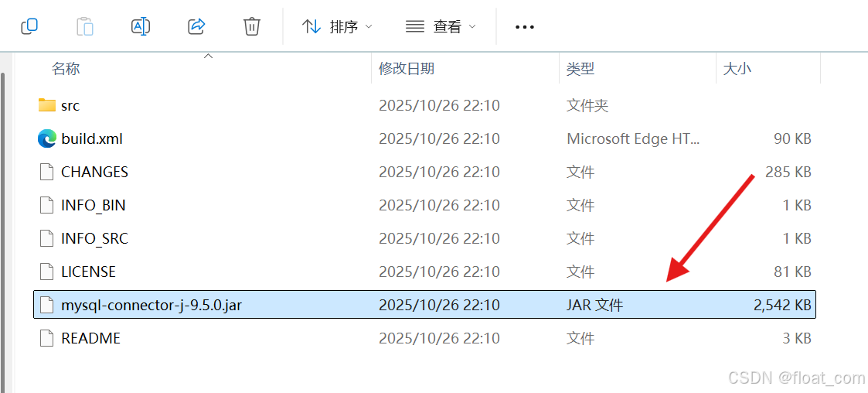Open the 排序 sort dropdown
Screen dimensions: 868x393
(336, 26)
